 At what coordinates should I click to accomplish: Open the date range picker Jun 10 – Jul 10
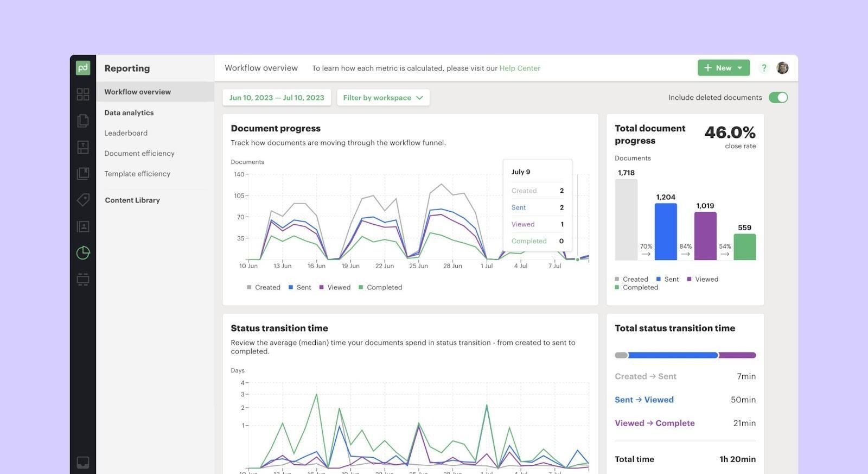(x=277, y=98)
